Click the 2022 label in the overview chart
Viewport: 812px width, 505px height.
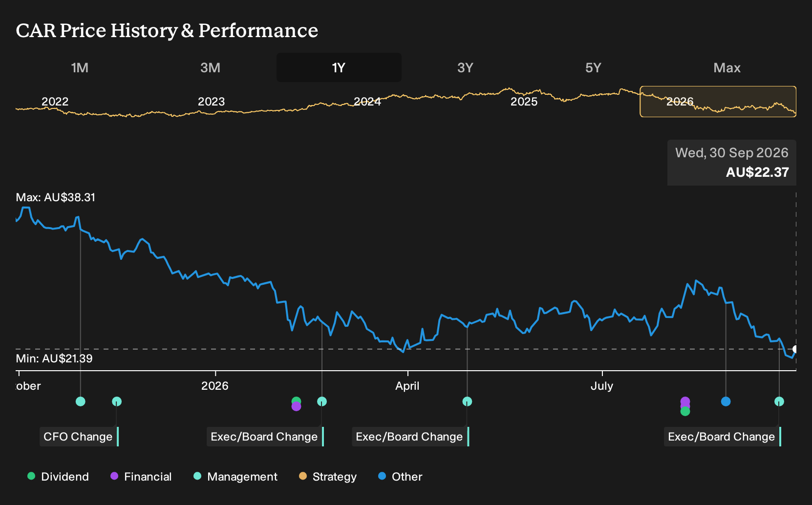pos(55,102)
